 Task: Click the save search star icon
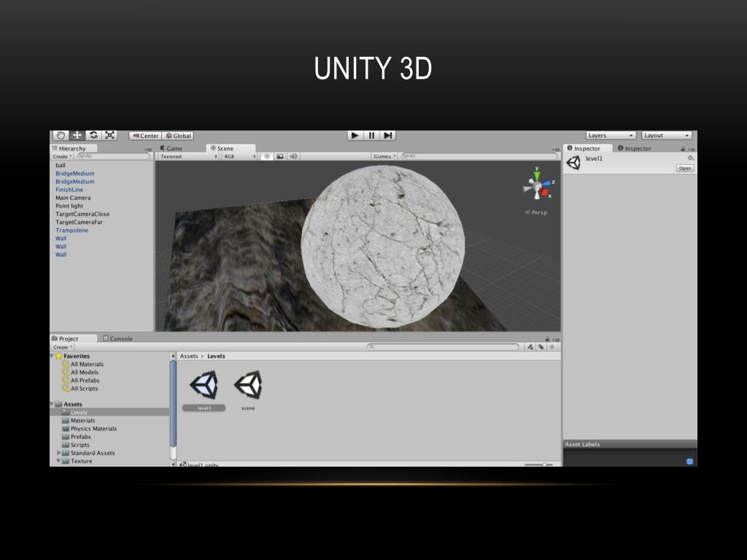click(552, 347)
